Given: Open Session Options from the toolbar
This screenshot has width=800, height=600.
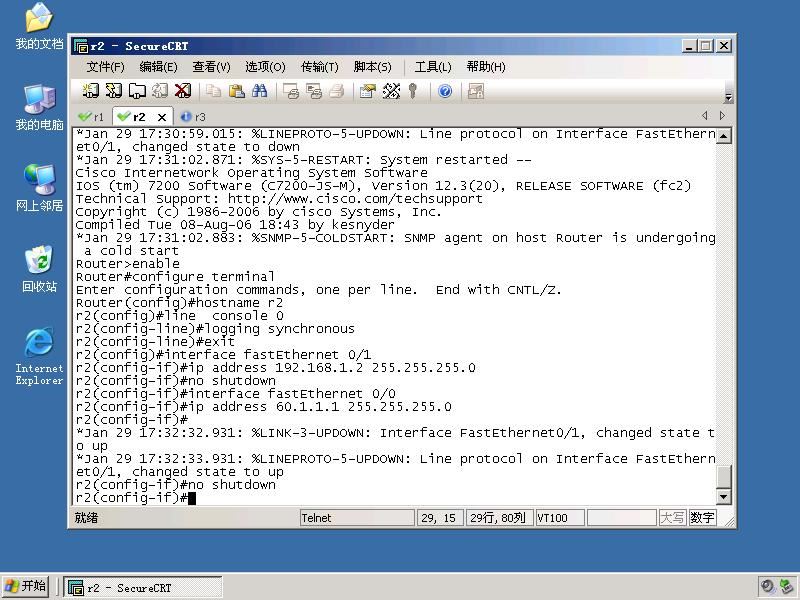Looking at the screenshot, I should point(367,91).
